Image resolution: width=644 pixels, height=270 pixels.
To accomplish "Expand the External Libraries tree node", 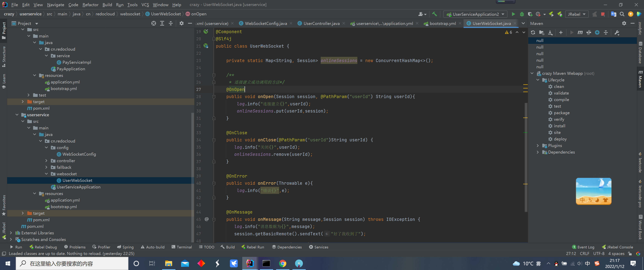I will click(x=11, y=233).
